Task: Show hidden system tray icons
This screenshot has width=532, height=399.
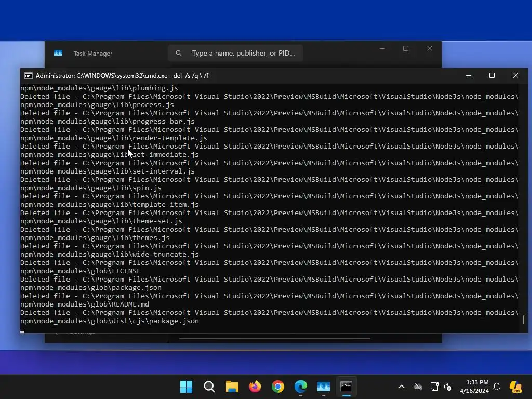Action: click(x=402, y=387)
